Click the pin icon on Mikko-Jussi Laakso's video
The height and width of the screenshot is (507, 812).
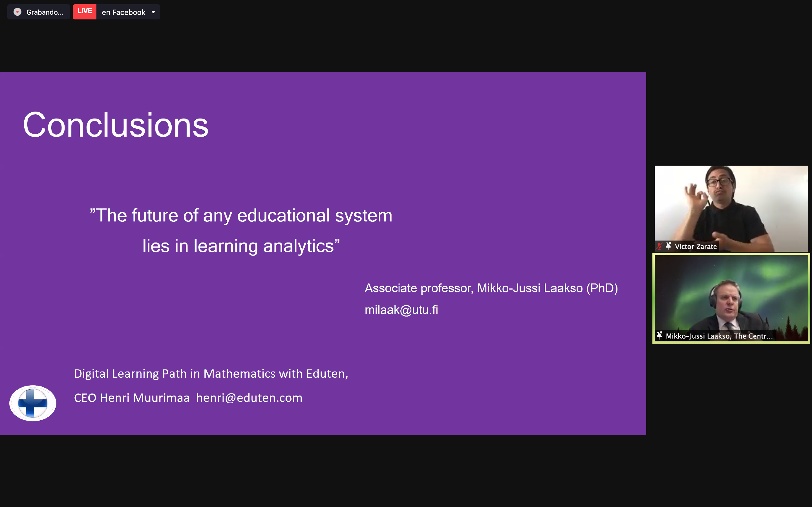click(x=659, y=336)
